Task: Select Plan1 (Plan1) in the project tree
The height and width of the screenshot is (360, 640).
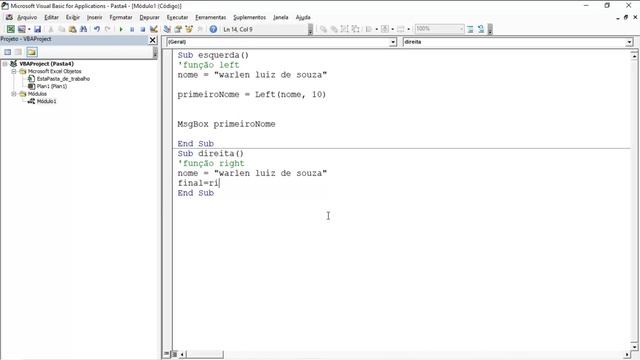Action: 52,86
